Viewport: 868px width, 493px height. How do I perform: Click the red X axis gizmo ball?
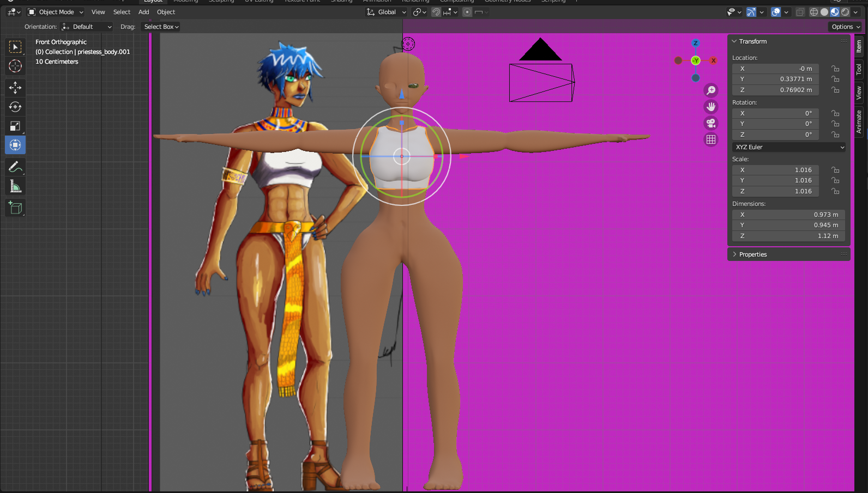click(713, 60)
